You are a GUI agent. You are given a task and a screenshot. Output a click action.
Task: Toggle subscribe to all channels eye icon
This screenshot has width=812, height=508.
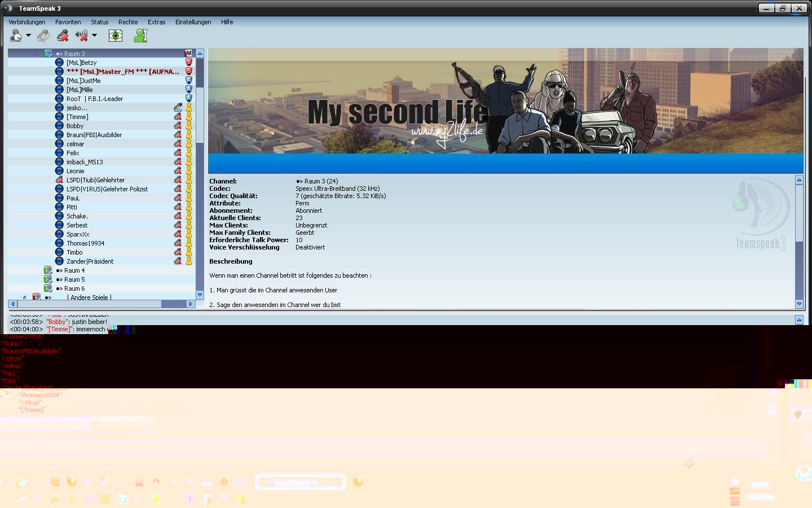pyautogui.click(x=116, y=36)
